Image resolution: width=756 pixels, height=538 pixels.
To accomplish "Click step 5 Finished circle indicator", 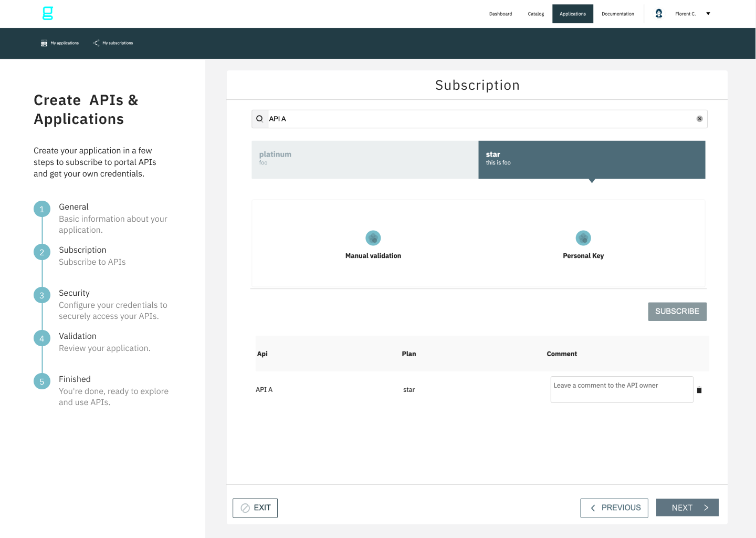I will [42, 381].
